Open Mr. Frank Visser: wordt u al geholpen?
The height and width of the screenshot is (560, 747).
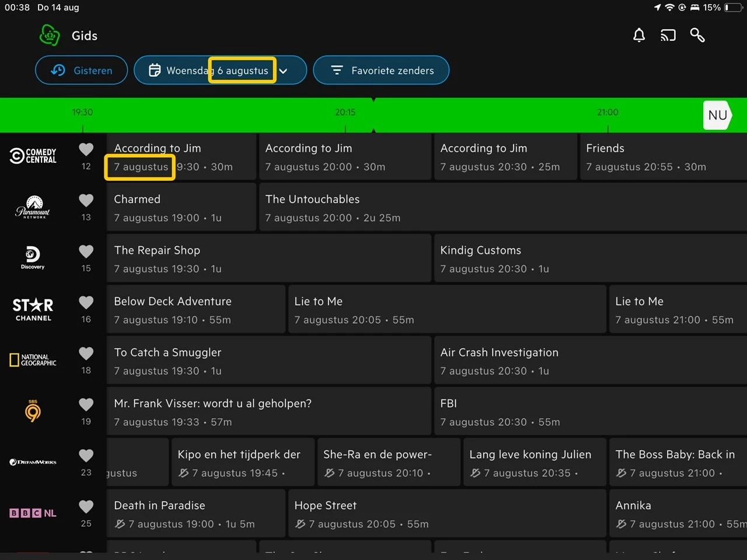pos(268,412)
